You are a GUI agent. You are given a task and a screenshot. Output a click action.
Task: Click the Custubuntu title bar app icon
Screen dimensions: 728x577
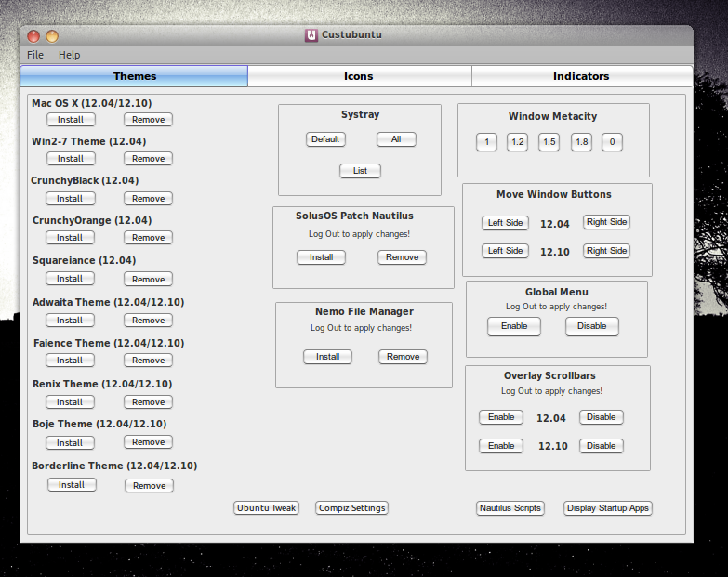click(x=311, y=34)
